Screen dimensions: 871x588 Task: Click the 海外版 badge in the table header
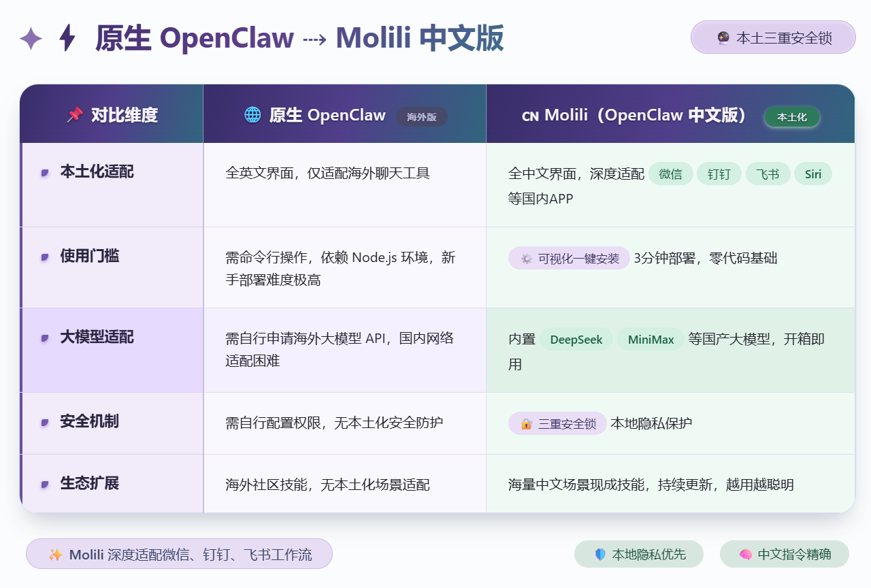422,116
